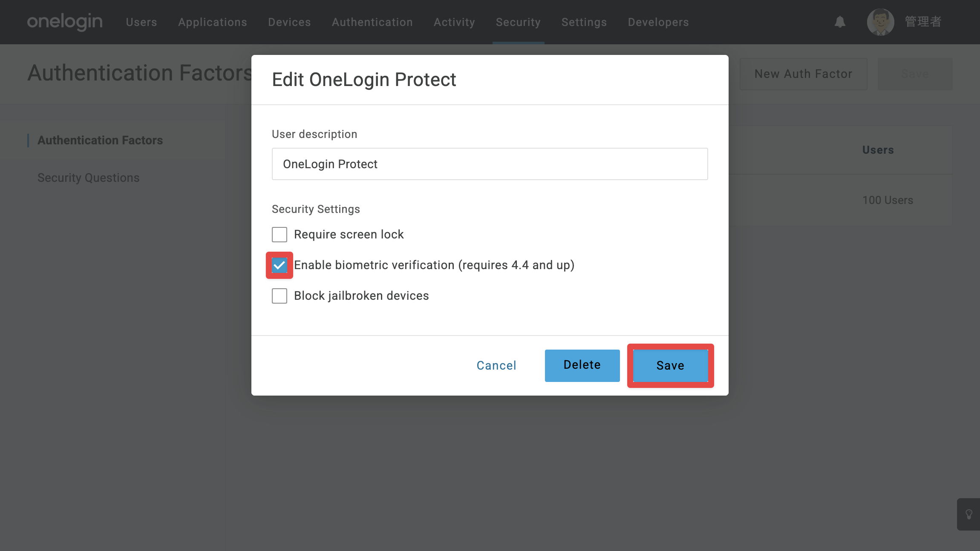980x551 pixels.
Task: Check Block jailbroken devices option
Action: tap(280, 296)
